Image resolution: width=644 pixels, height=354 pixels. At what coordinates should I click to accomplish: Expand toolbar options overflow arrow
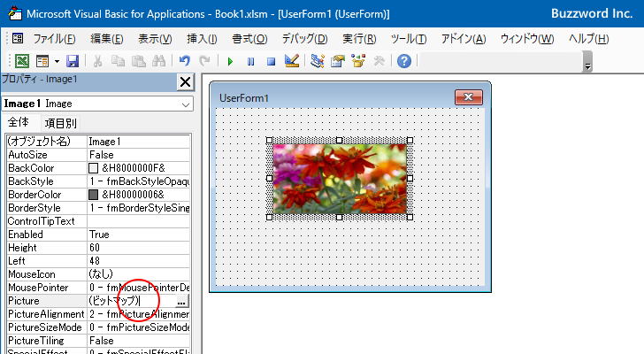click(587, 62)
